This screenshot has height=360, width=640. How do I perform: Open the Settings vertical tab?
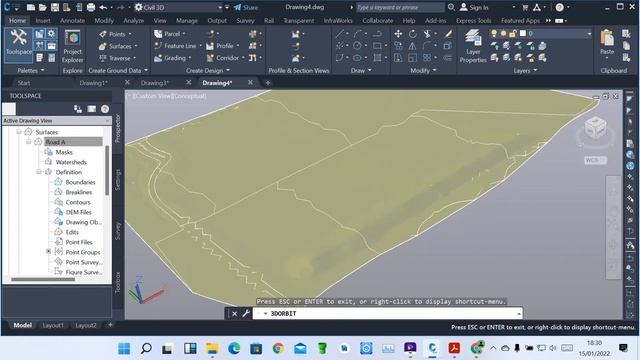118,180
